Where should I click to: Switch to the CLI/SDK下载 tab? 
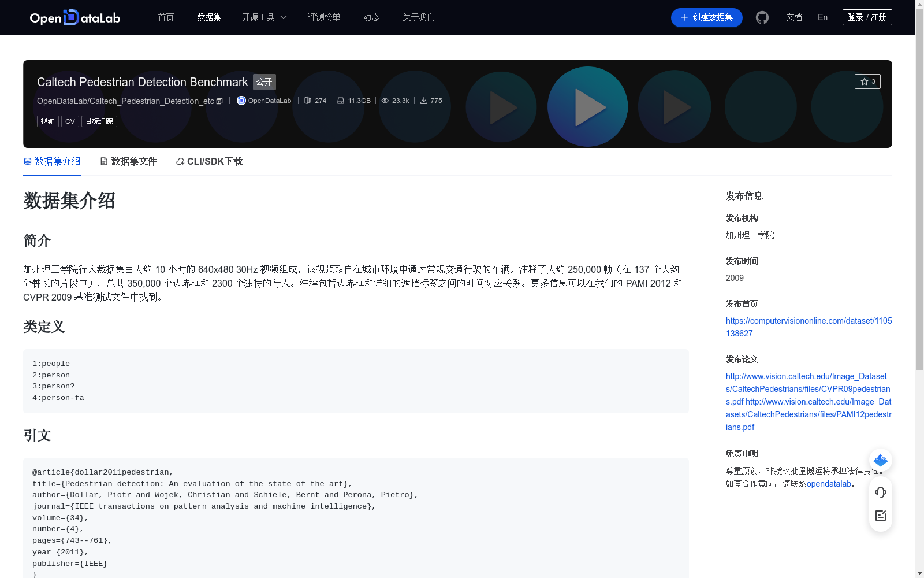point(209,161)
